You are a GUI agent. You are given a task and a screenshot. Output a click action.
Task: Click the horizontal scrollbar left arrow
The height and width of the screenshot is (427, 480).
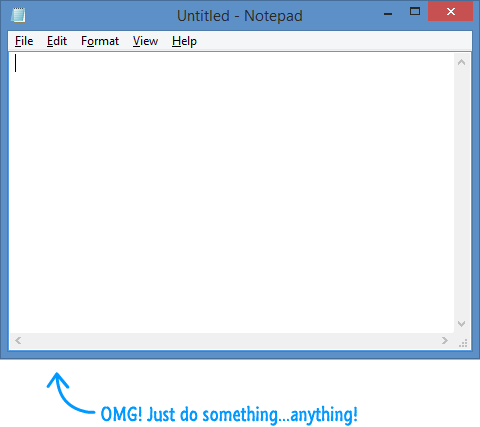pyautogui.click(x=18, y=340)
